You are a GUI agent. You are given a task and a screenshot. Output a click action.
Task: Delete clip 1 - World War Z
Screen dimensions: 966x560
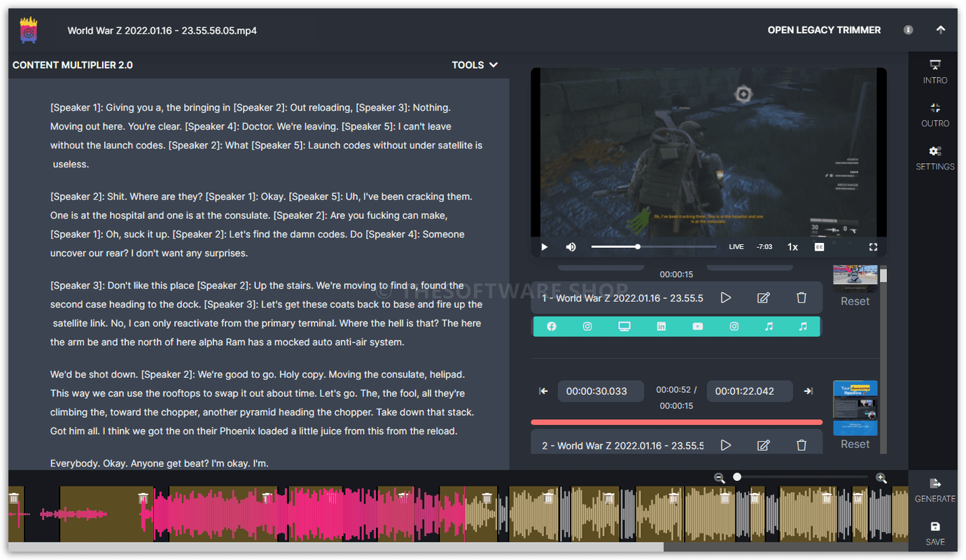[x=801, y=298]
